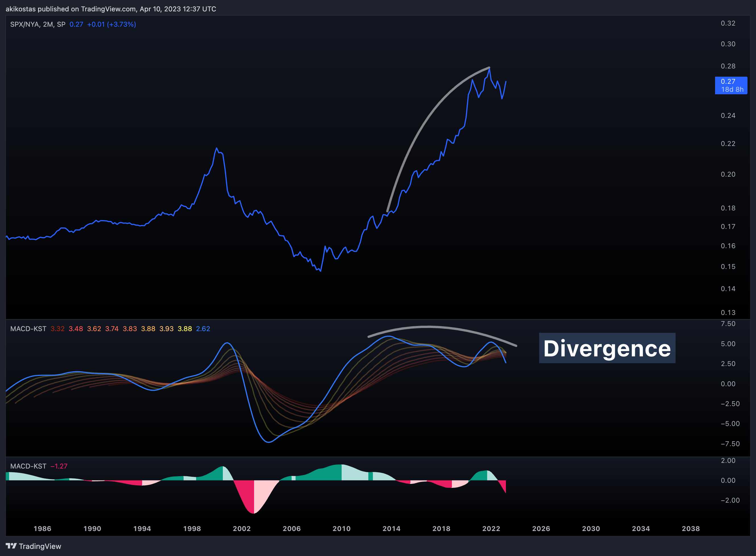This screenshot has height=556, width=756.
Task: Click the 0.14 price scale label
Action: click(x=728, y=289)
